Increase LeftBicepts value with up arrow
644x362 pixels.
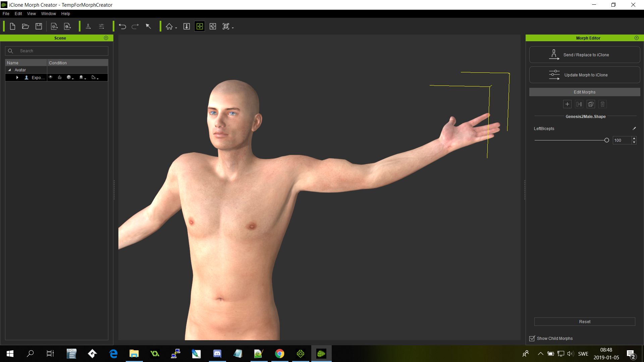634,138
